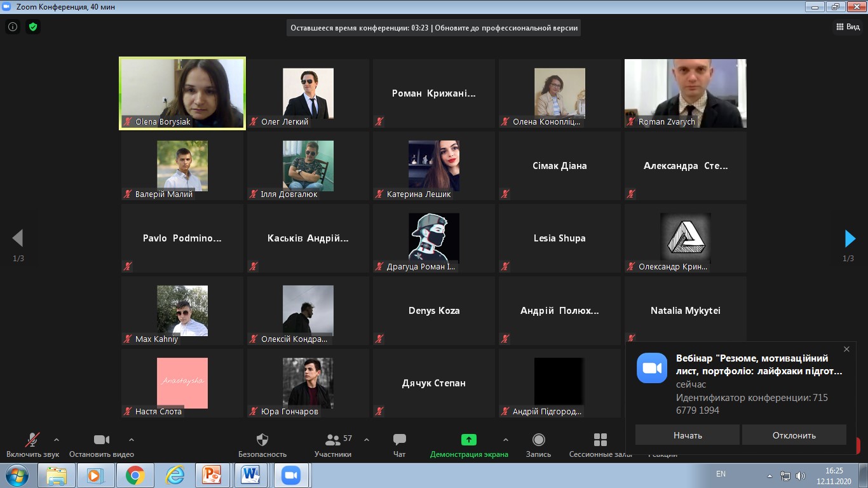868x488 pixels.
Task: Open File Explorer from taskbar
Action: (57, 475)
